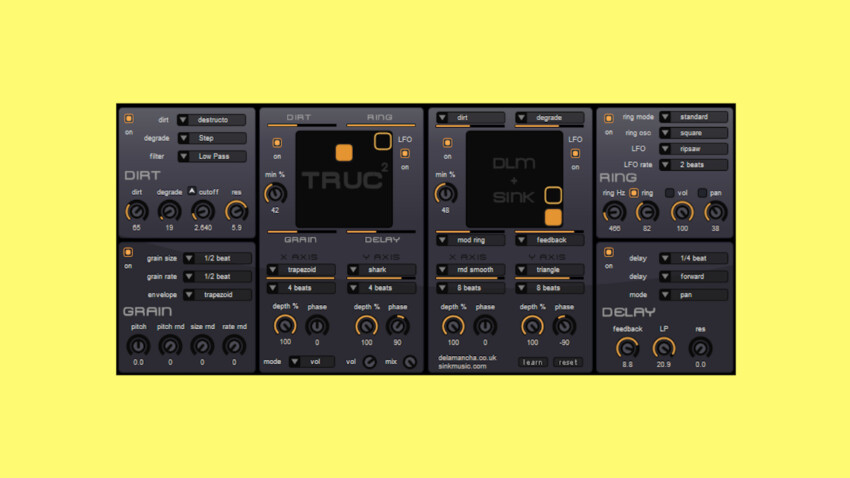Click the rate rnd knob
The width and height of the screenshot is (850, 478).
click(234, 345)
